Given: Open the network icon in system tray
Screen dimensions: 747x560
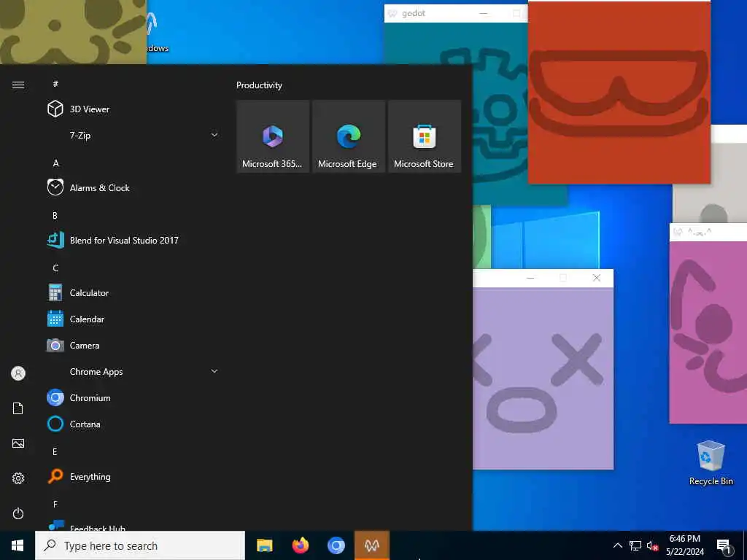Looking at the screenshot, I should click(635, 545).
